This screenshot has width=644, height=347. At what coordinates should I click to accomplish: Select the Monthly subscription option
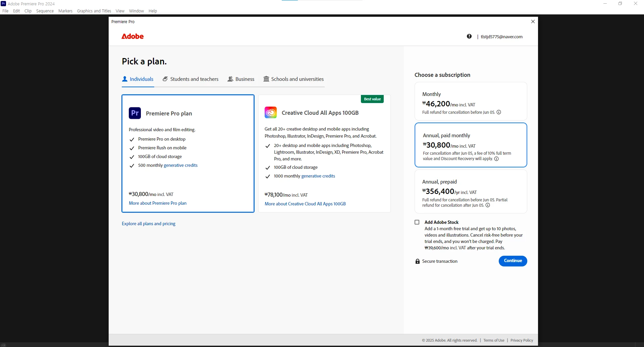tap(471, 101)
